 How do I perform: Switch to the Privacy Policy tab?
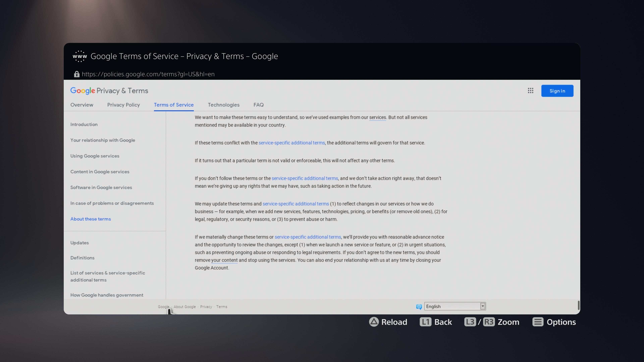[x=123, y=105]
